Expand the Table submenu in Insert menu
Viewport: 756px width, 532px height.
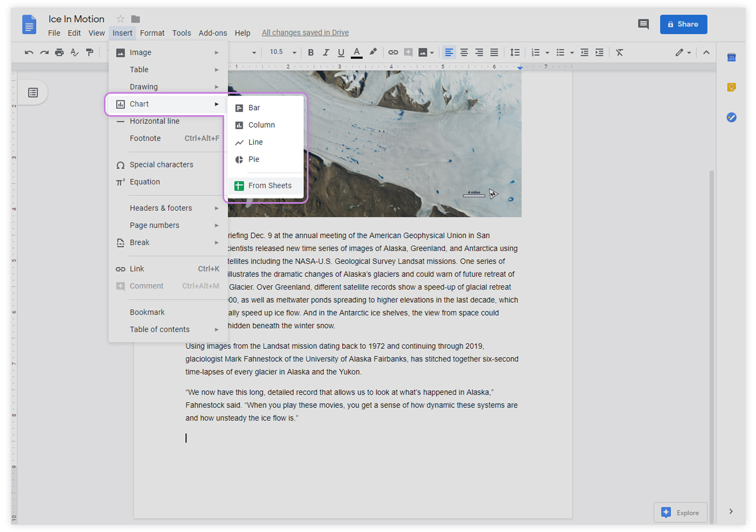pos(168,69)
